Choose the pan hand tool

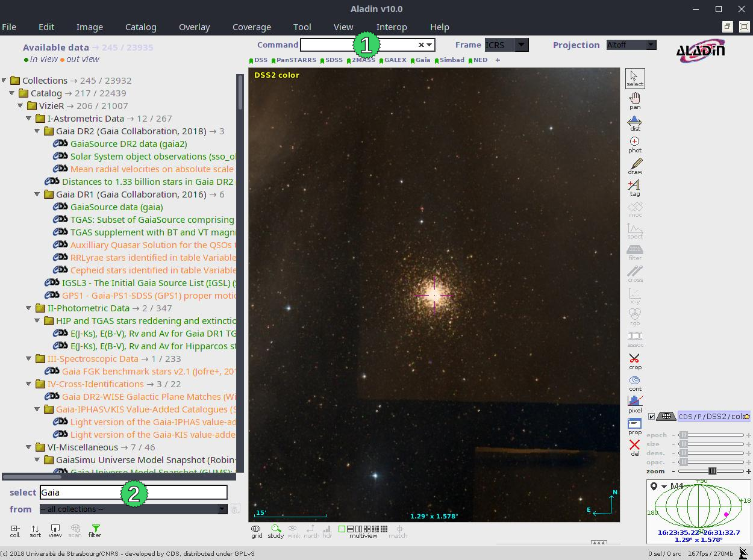point(635,101)
